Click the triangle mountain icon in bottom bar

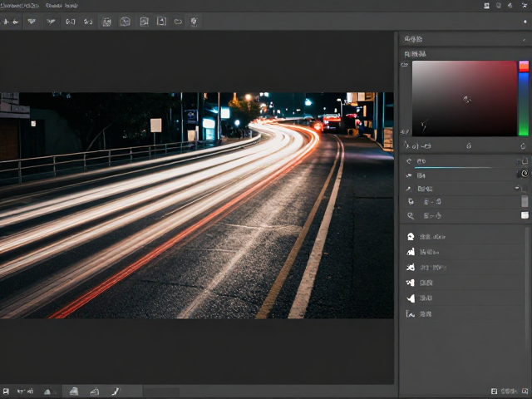47,392
